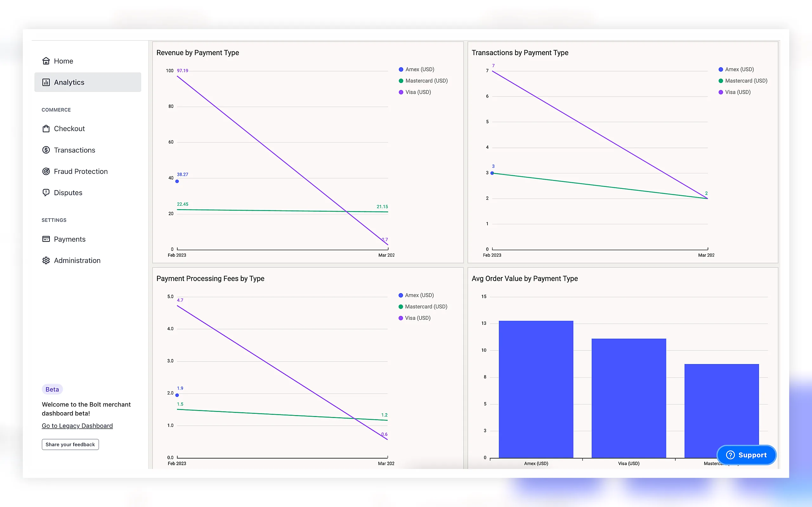This screenshot has height=507, width=812.
Task: Click the Payments card icon
Action: click(46, 239)
